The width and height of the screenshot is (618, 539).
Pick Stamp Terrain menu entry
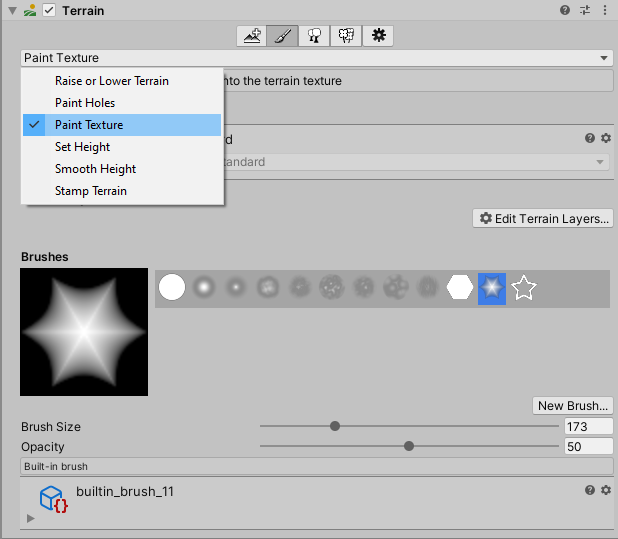91,191
